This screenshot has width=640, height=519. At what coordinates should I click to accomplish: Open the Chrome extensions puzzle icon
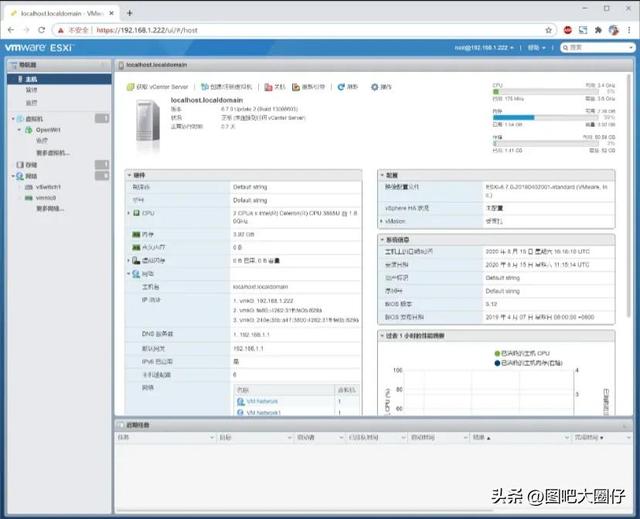[x=598, y=30]
